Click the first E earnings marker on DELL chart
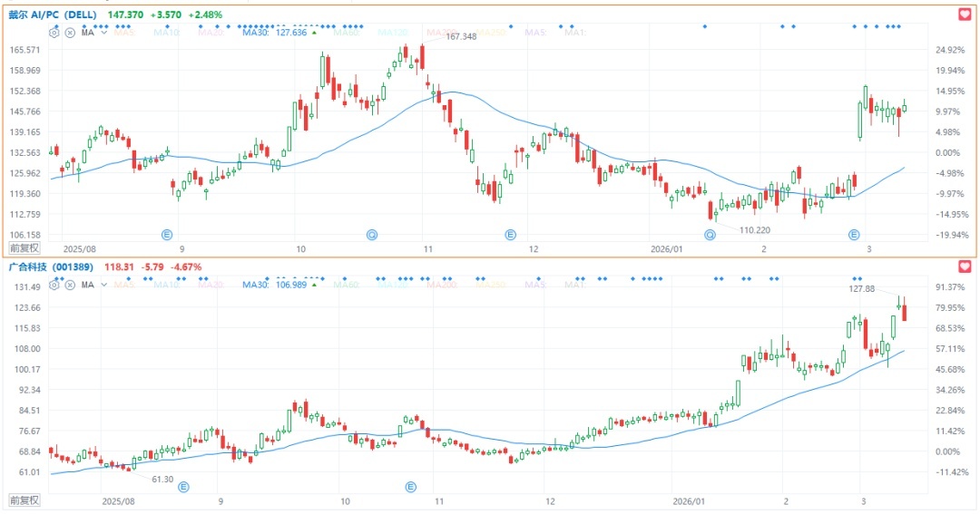The image size is (980, 514). pyautogui.click(x=167, y=234)
